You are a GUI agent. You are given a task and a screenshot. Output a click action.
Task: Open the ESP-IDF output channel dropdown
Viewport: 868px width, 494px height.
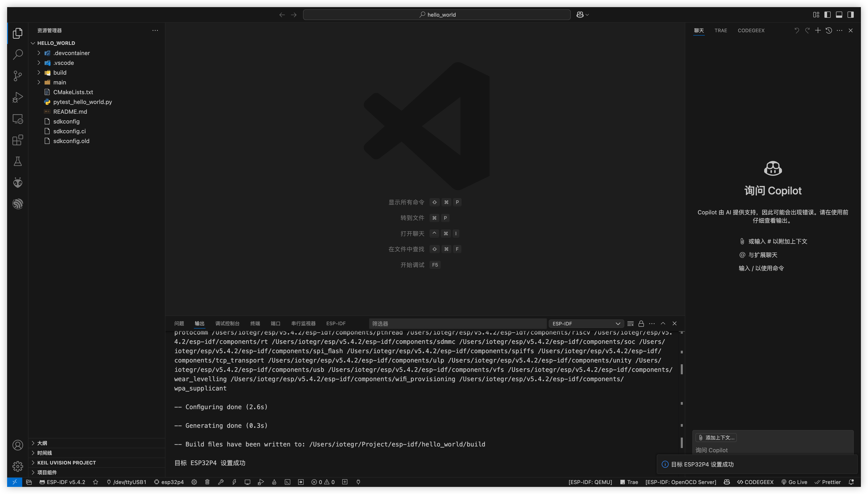pos(586,323)
